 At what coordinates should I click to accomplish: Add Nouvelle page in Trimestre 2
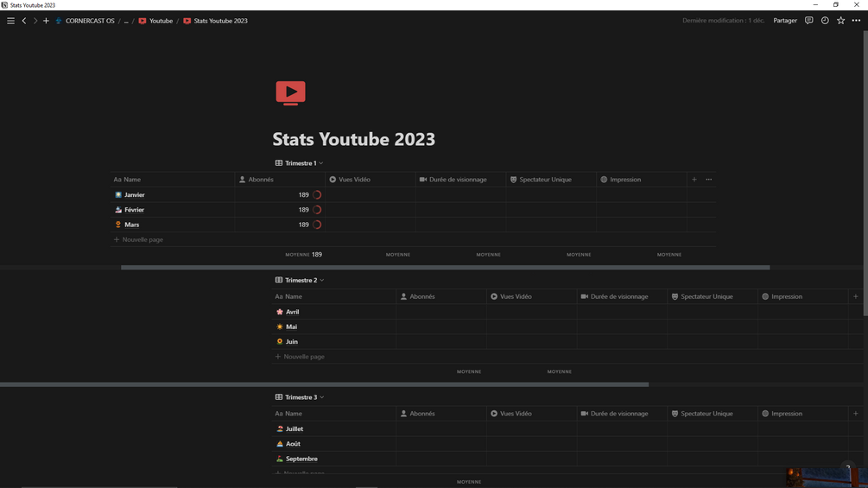click(300, 357)
